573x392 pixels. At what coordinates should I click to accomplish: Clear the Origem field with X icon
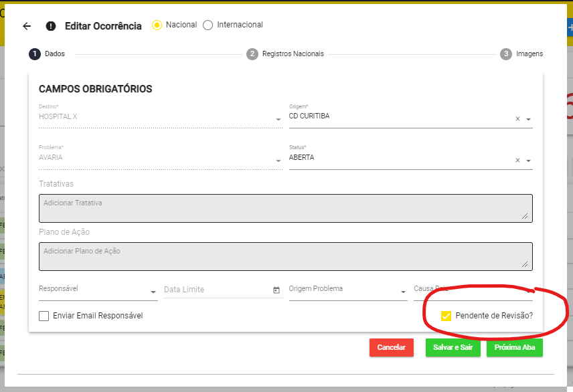517,119
